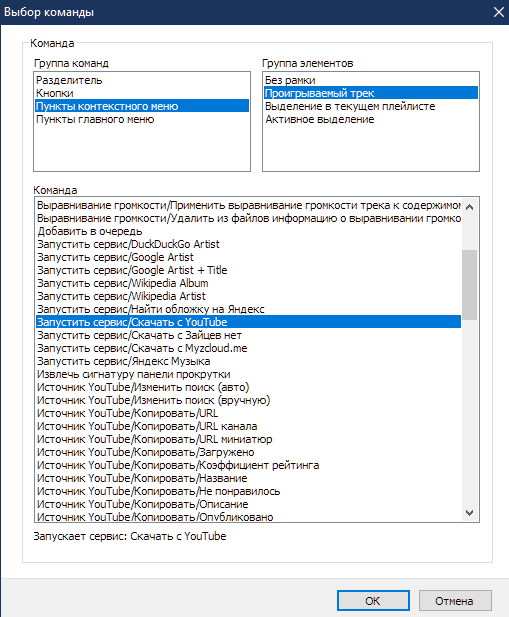
Task: Choose Запустить сервис/Скачать с Myzcloud.me
Action: pyautogui.click(x=249, y=348)
